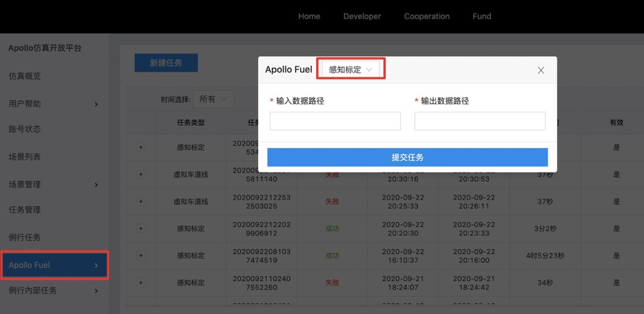644x314 pixels.
Task: Expand row with task ID ending 9906912
Action: [x=141, y=229]
